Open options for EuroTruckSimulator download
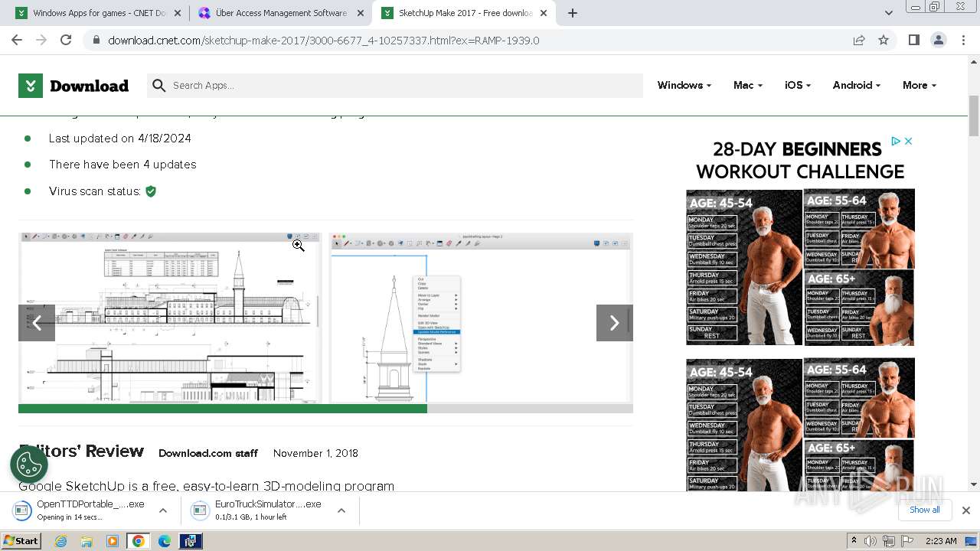Screen dimensions: 980x551 341,510
